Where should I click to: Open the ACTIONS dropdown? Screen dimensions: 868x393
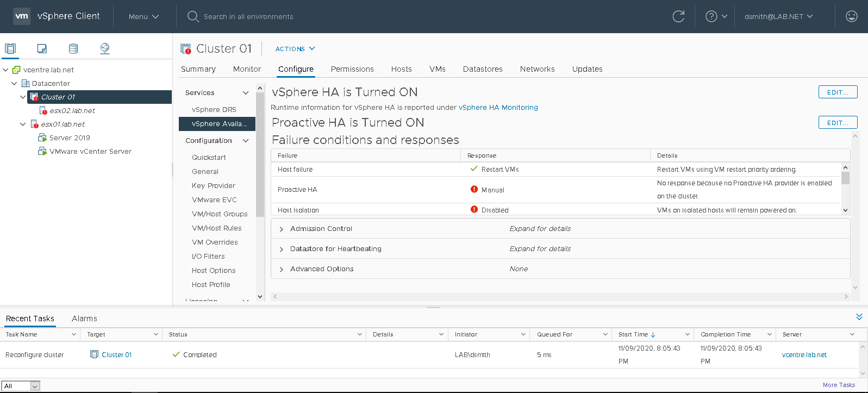coord(295,49)
